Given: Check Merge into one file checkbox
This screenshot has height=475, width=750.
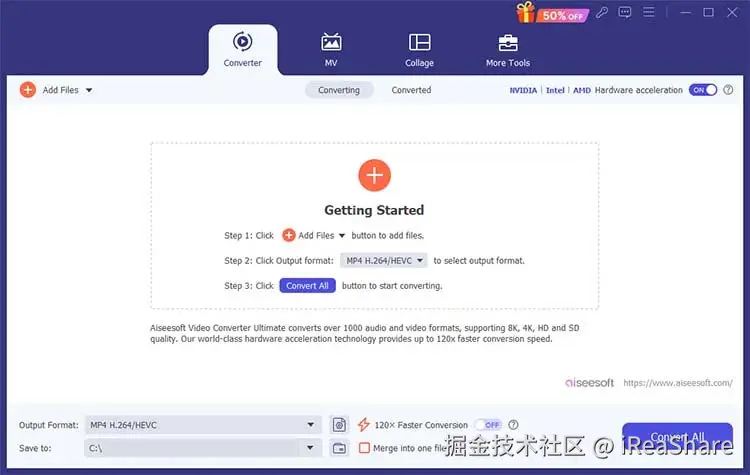Looking at the screenshot, I should coord(364,448).
